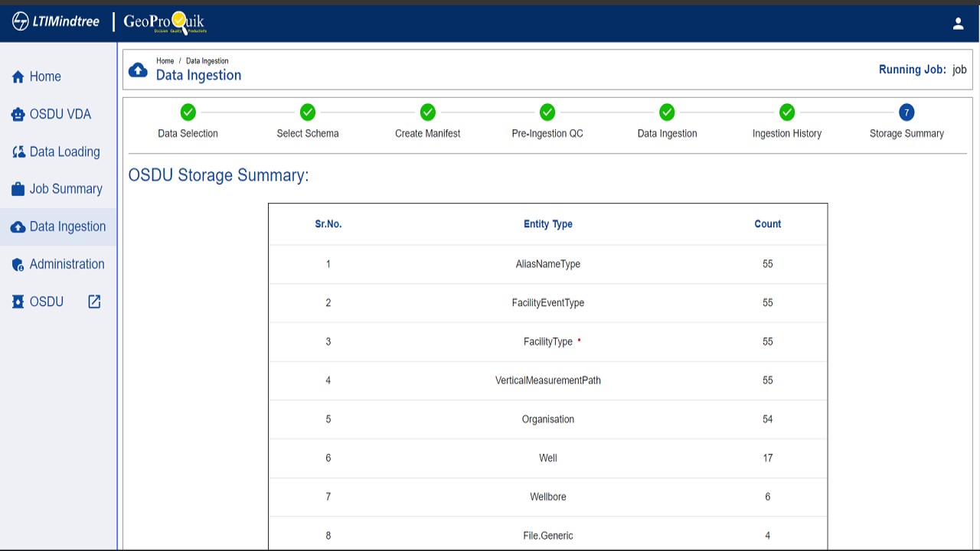Click the OSDU VDA robot icon
980x551 pixels.
pyautogui.click(x=18, y=115)
